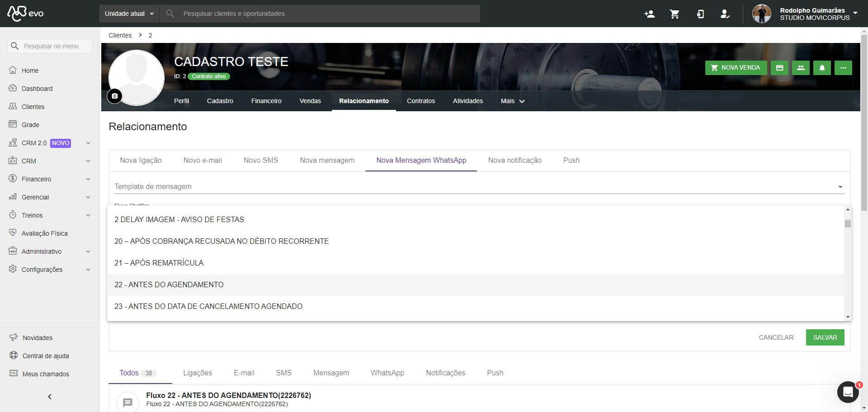868x412 pixels.
Task: Open the Perfil tab
Action: pos(181,101)
